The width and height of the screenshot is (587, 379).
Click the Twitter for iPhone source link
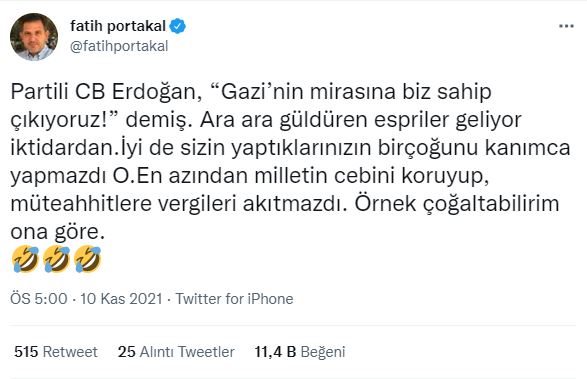click(234, 299)
